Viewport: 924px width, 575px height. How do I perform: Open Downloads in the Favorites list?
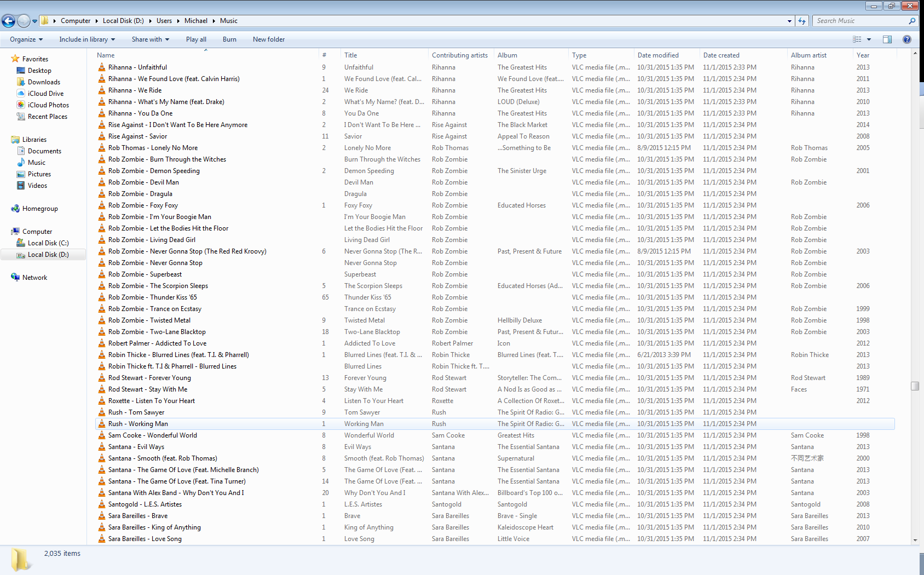[44, 82]
